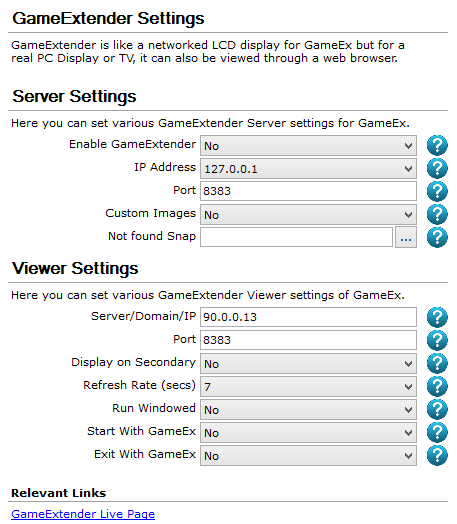Viewport: 457px width, 524px height.
Task: Open help for Exit With GameEx
Action: pyautogui.click(x=437, y=455)
